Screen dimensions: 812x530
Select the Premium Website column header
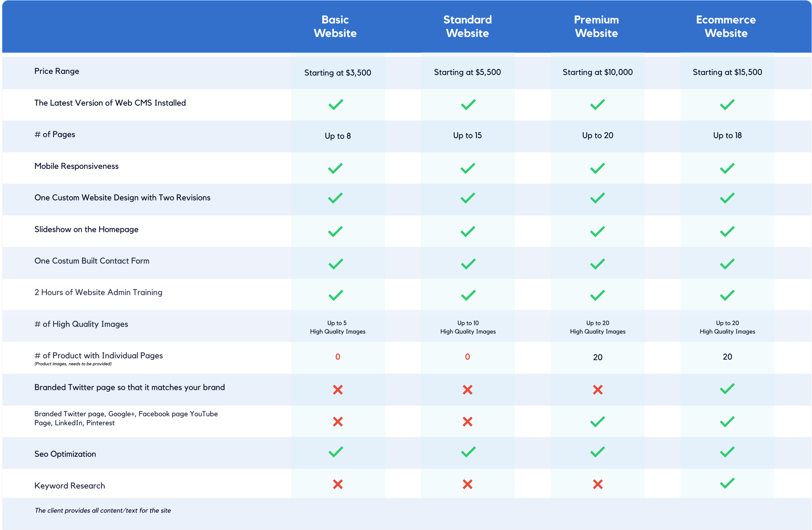point(596,26)
